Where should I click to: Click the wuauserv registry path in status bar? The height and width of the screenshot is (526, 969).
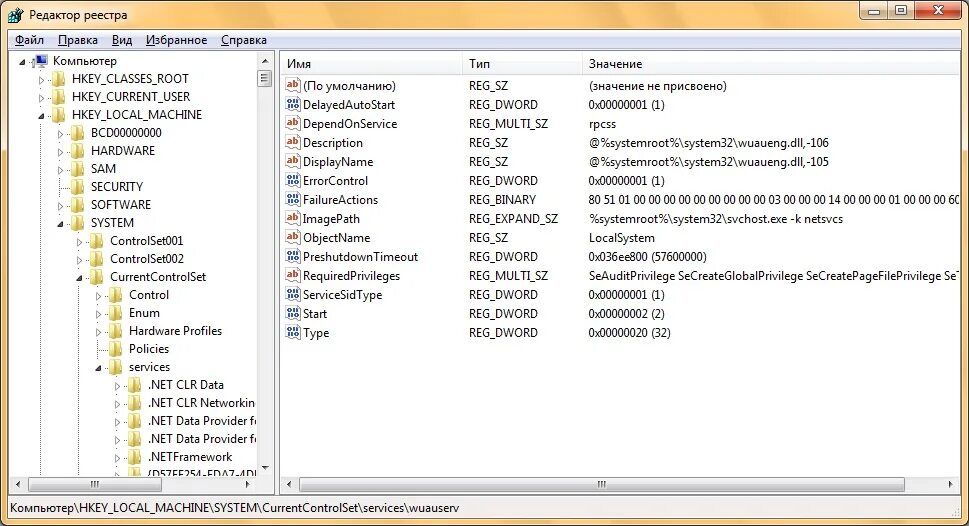(x=234, y=508)
